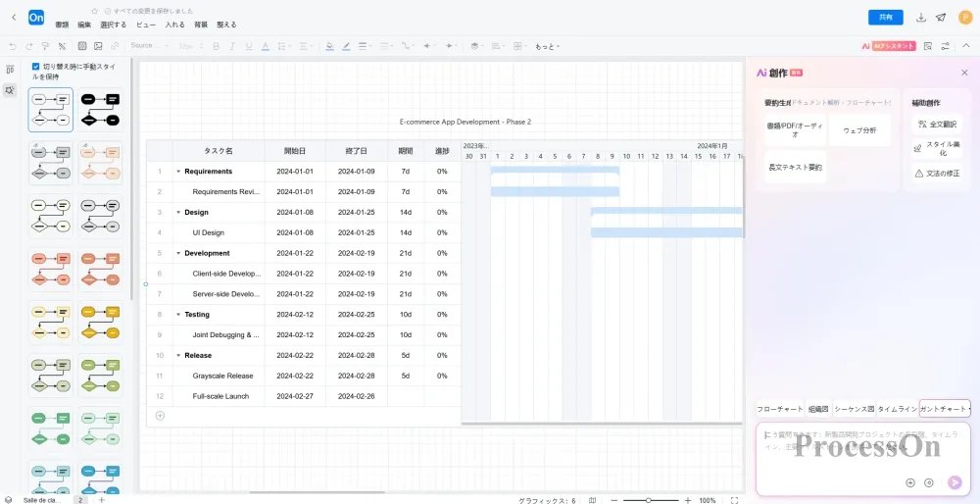Viewport: 980px width, 504px height.
Task: Click the blue 共有 button
Action: 885,18
